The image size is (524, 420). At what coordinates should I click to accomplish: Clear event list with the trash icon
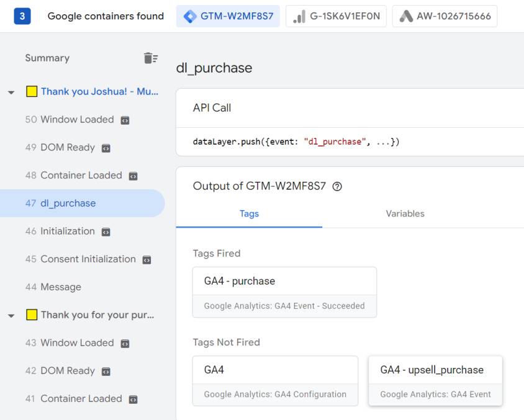tap(151, 58)
